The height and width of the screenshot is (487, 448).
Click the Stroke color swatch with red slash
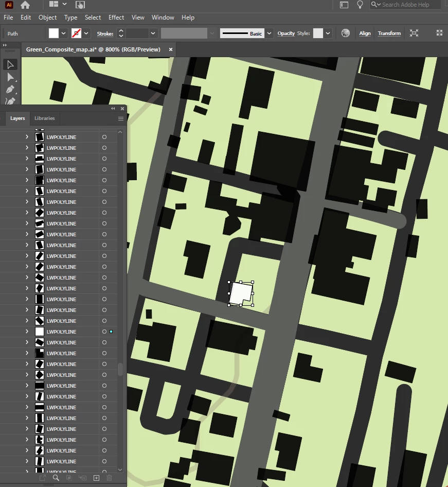click(x=76, y=33)
